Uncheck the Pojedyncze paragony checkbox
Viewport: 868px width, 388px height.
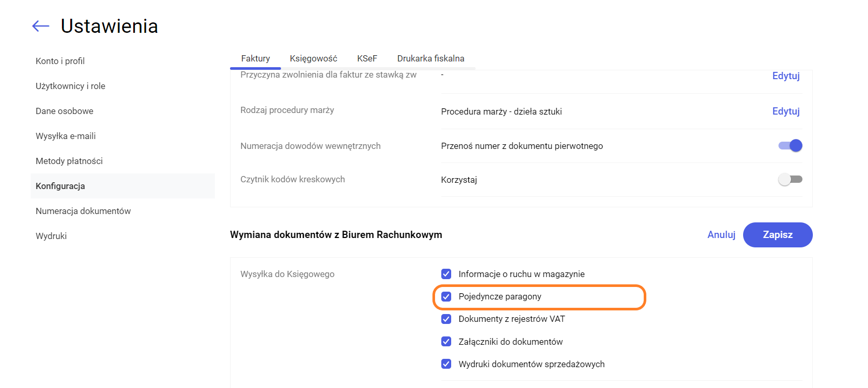(x=446, y=297)
